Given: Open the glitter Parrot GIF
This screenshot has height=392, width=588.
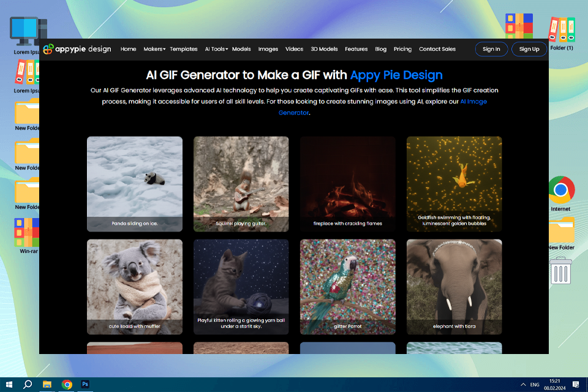Looking at the screenshot, I should click(x=348, y=287).
